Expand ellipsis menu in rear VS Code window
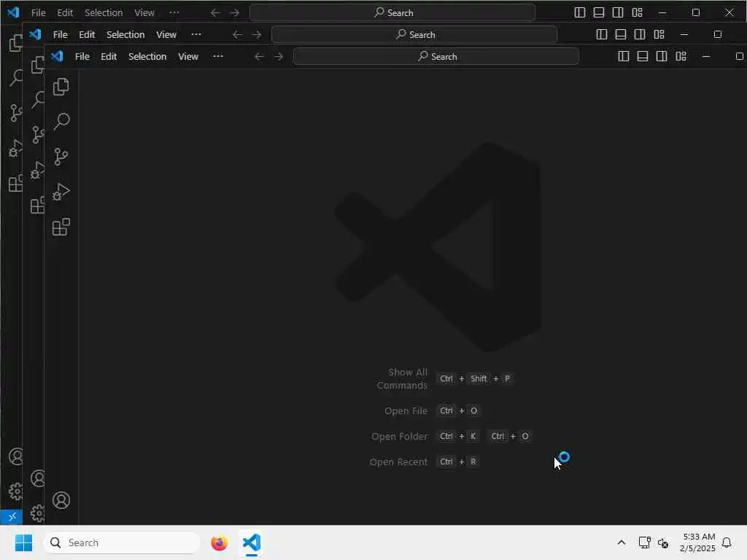This screenshot has height=560, width=747. pos(174,13)
